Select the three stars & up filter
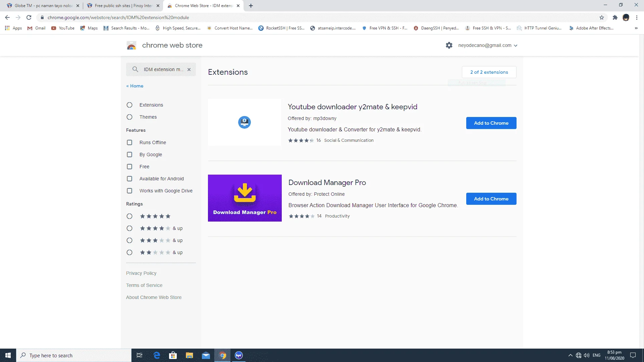 129,240
